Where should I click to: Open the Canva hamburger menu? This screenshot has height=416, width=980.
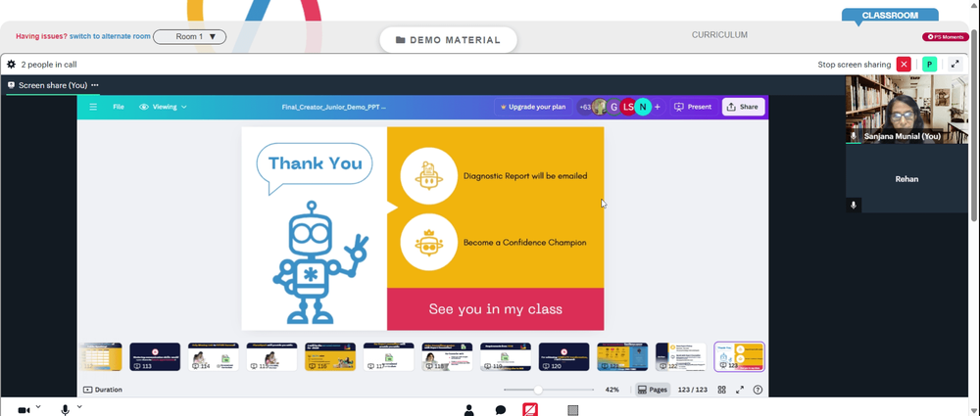tap(93, 107)
